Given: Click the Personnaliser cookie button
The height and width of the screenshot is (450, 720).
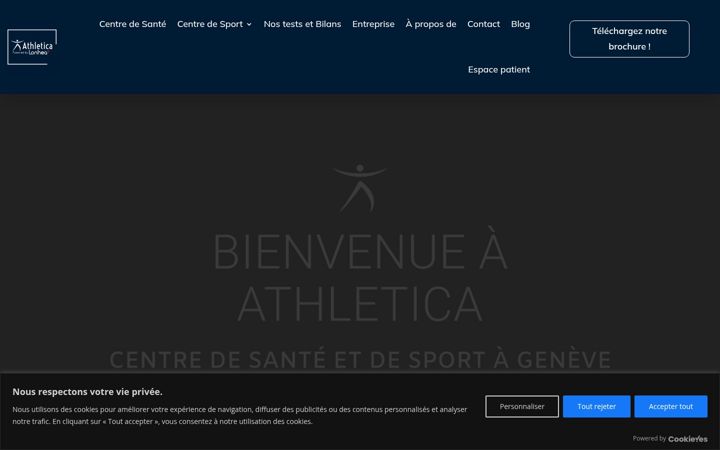Looking at the screenshot, I should (x=522, y=406).
